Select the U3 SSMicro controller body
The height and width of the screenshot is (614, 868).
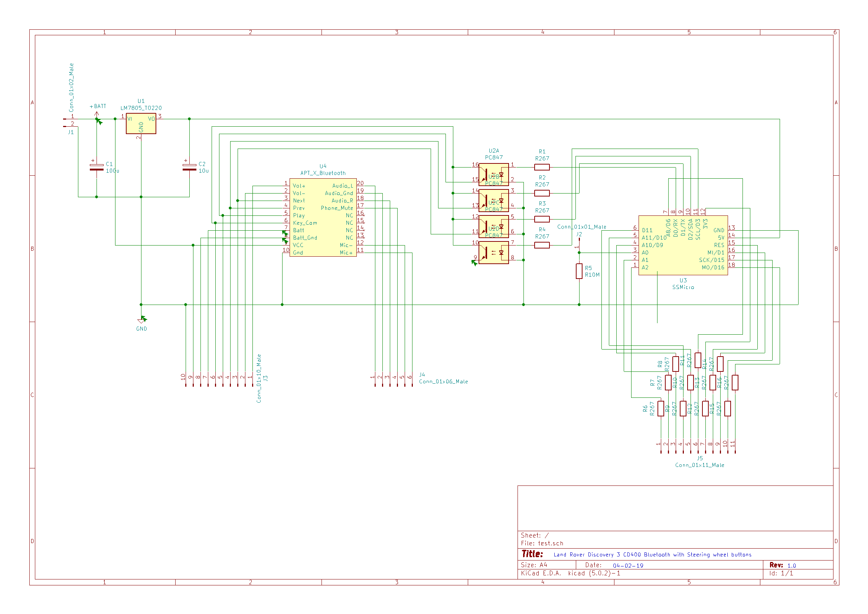683,245
